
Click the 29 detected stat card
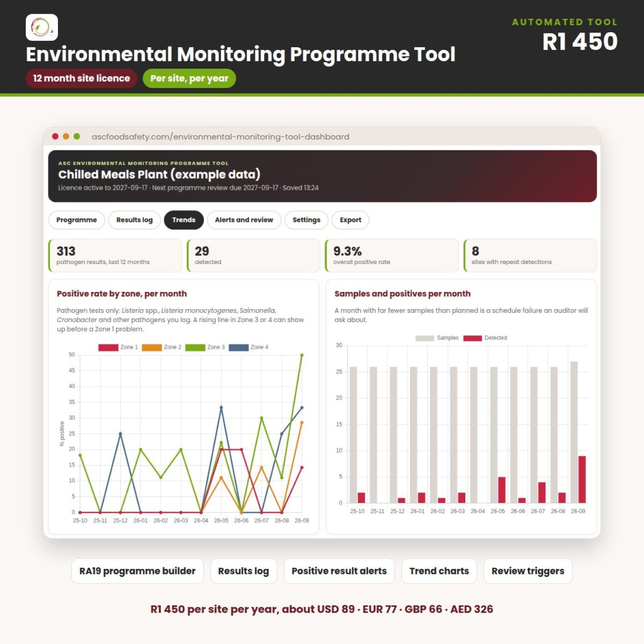tap(253, 255)
